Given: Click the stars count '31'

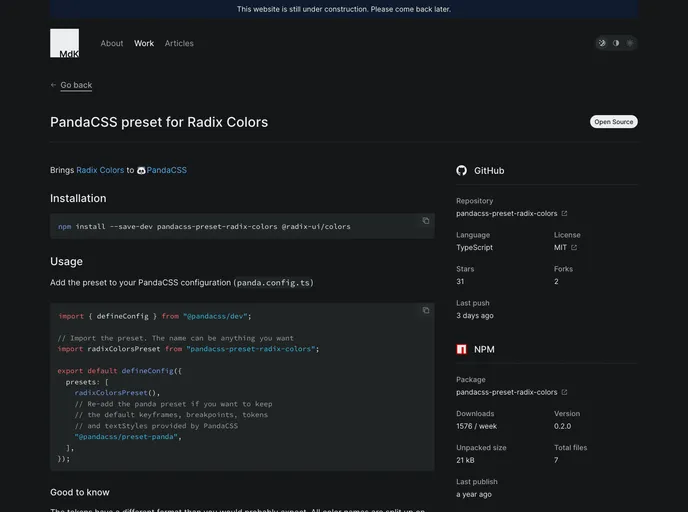Looking at the screenshot, I should [x=460, y=282].
